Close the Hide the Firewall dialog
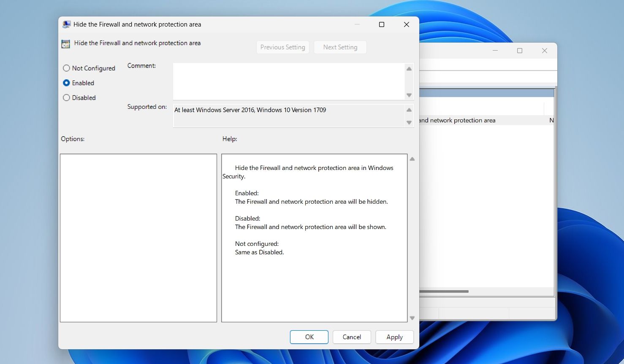 point(406,24)
